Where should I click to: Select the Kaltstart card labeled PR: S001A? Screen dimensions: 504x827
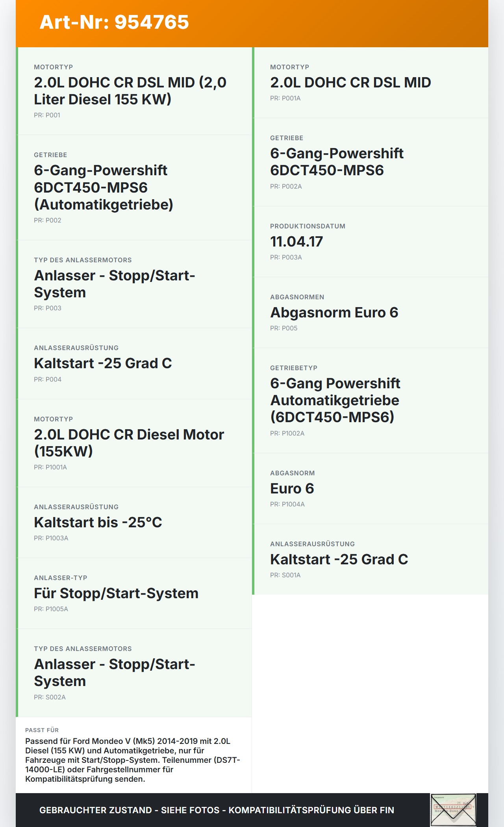tap(370, 559)
